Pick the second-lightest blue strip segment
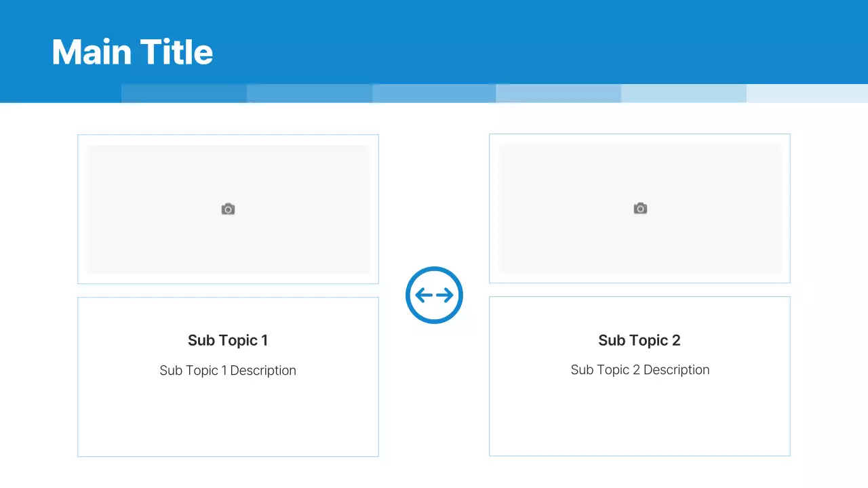Screen dimensions: 868x488 click(684, 94)
